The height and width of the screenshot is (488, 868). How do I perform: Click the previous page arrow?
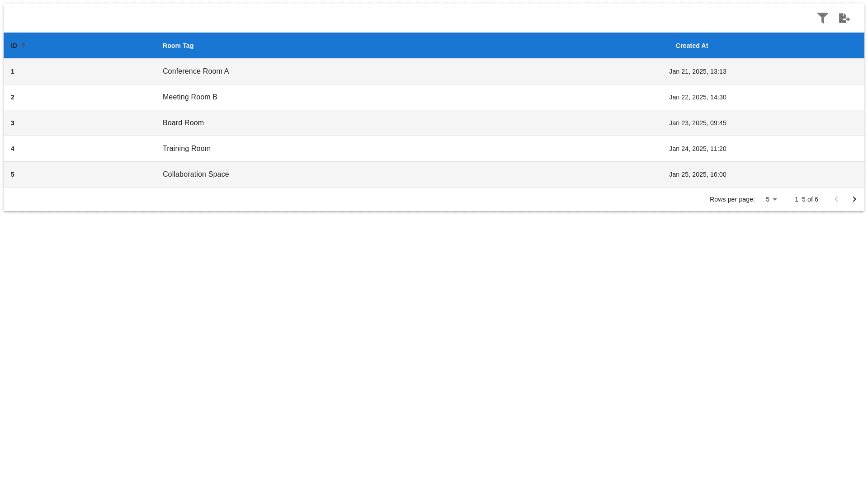tap(836, 199)
